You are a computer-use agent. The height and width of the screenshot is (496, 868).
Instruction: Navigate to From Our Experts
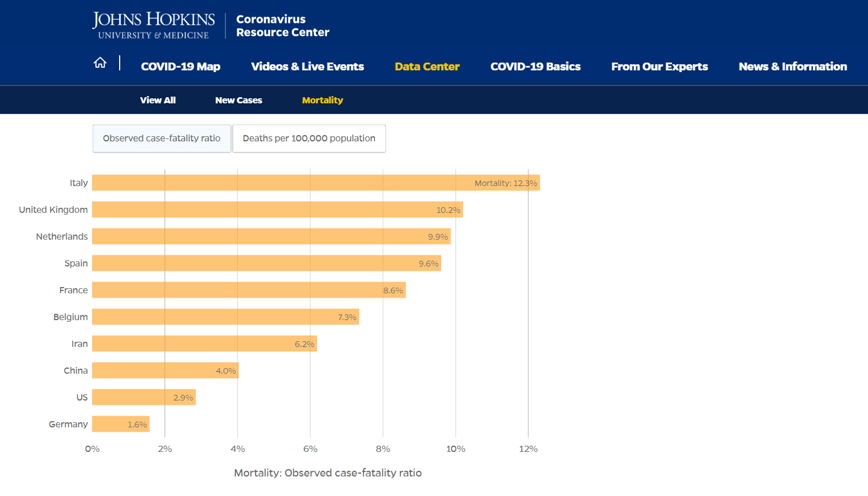click(x=660, y=67)
